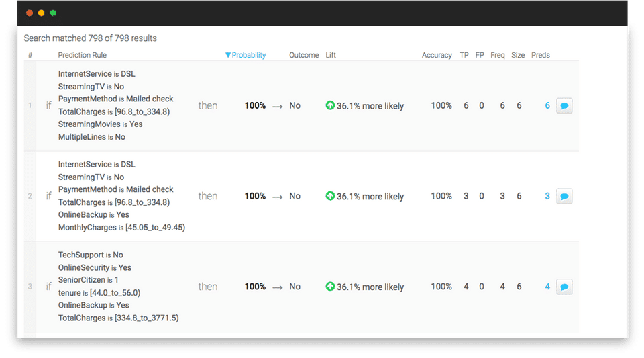Click 100% probability value in rule 1
Screen dimensions: 644x358
(x=255, y=105)
